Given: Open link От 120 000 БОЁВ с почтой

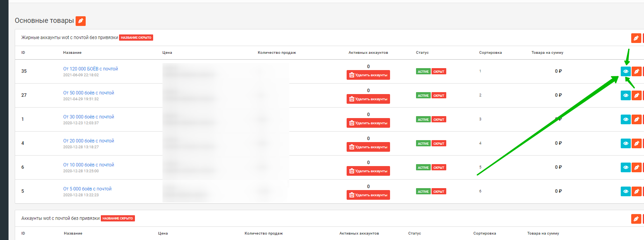Looking at the screenshot, I should (90, 69).
